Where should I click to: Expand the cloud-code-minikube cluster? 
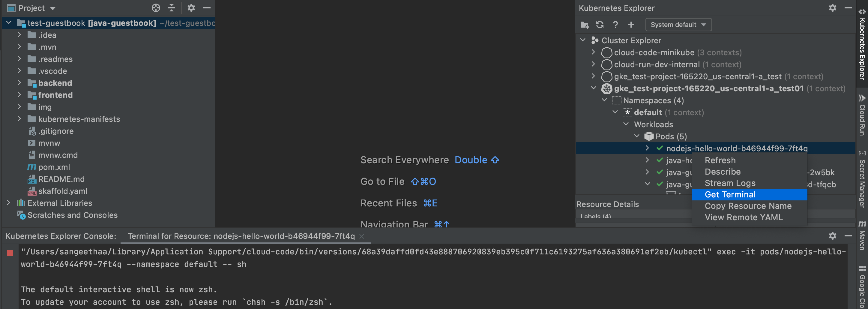click(594, 52)
